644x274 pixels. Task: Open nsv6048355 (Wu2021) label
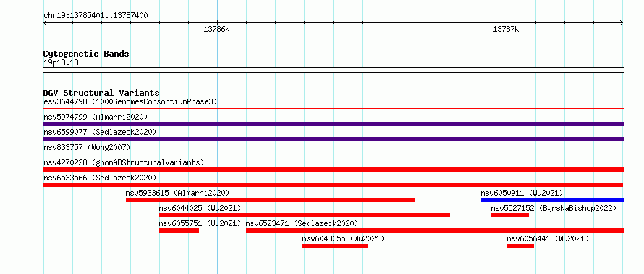pos(344,238)
